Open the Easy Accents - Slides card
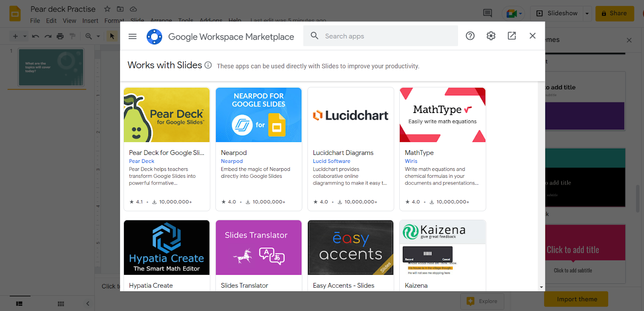 (351, 255)
